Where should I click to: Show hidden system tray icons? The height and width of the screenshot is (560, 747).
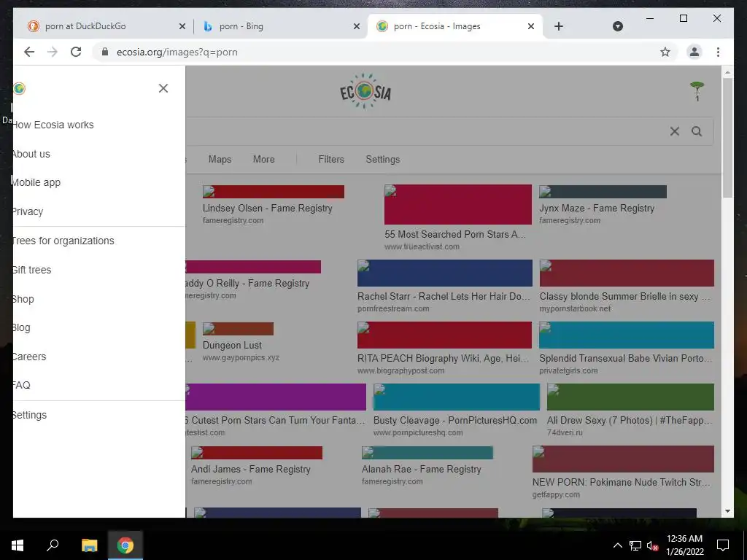(617, 545)
